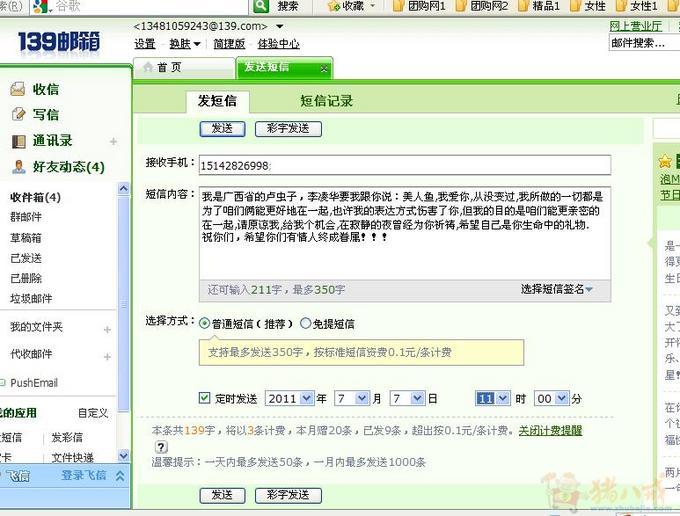The image size is (680, 516).
Task: Open 简捷版 link
Action: click(229, 44)
